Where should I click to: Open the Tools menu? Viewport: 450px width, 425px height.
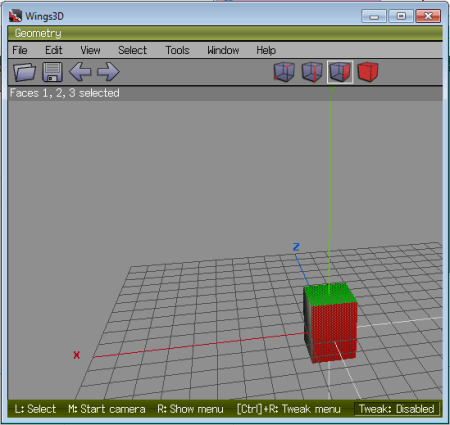point(177,50)
